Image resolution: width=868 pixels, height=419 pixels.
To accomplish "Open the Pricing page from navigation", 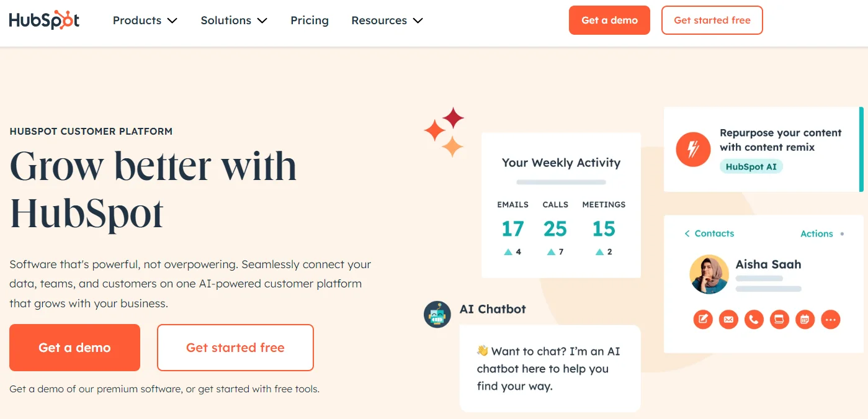I will coord(309,20).
